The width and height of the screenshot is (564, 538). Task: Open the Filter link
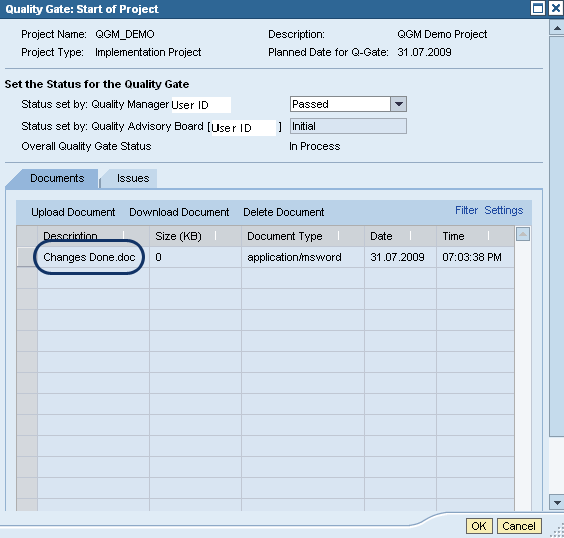pos(466,210)
